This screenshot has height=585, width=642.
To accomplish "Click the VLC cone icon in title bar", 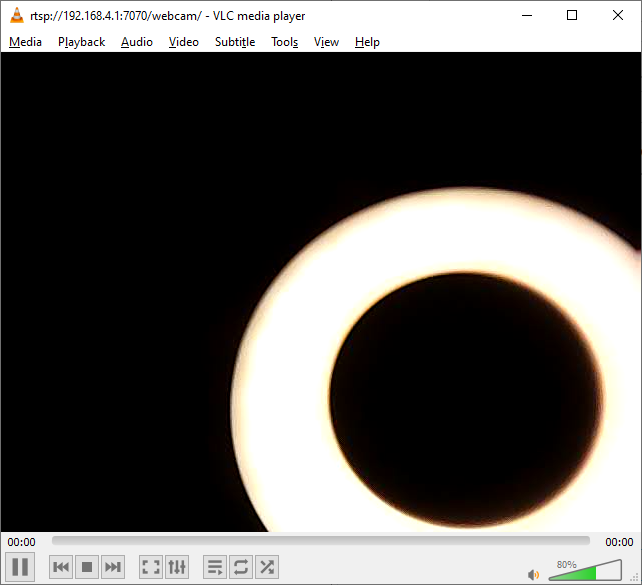I will pyautogui.click(x=17, y=16).
